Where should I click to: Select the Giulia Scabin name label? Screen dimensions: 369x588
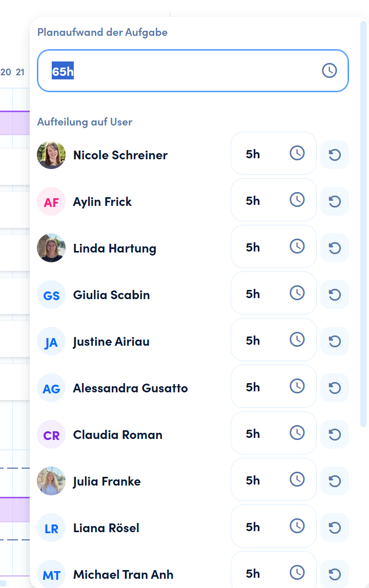111,295
